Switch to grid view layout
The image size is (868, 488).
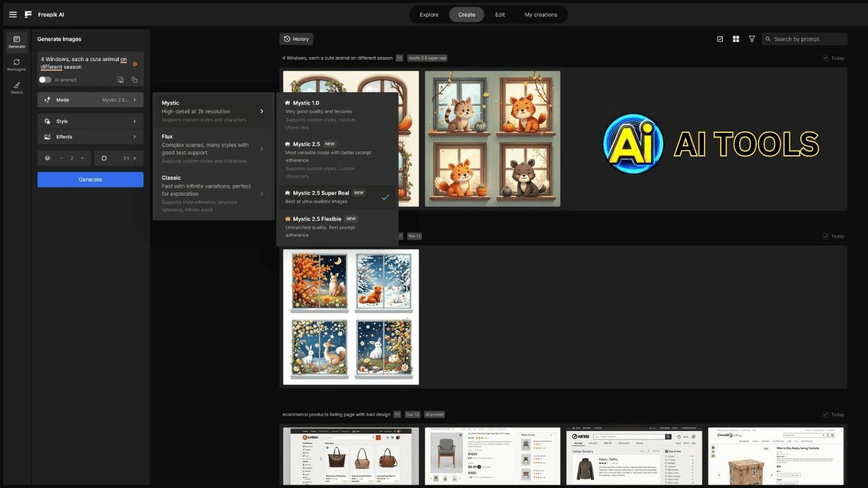click(x=736, y=39)
